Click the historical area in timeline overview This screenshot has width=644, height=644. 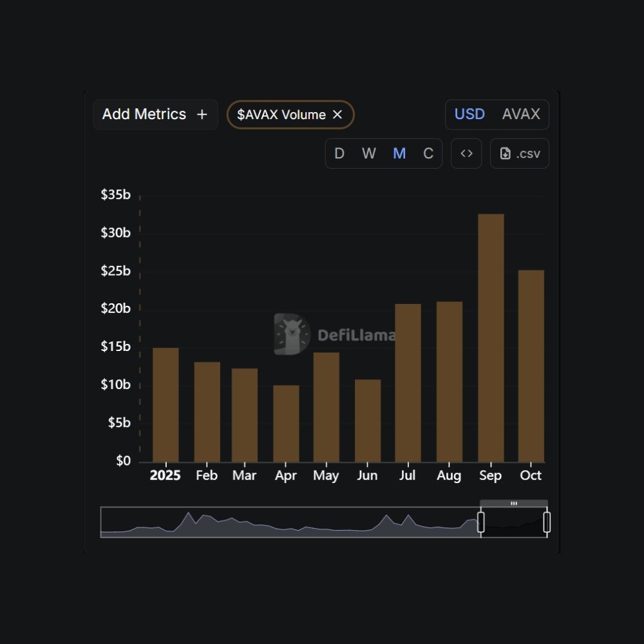(x=290, y=525)
